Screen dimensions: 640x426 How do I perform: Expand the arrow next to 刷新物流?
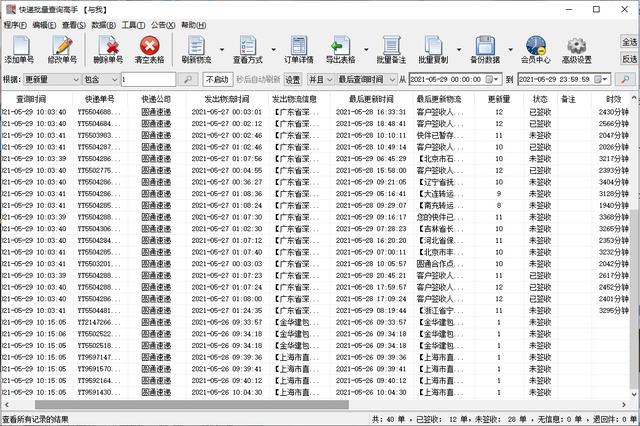coord(222,49)
